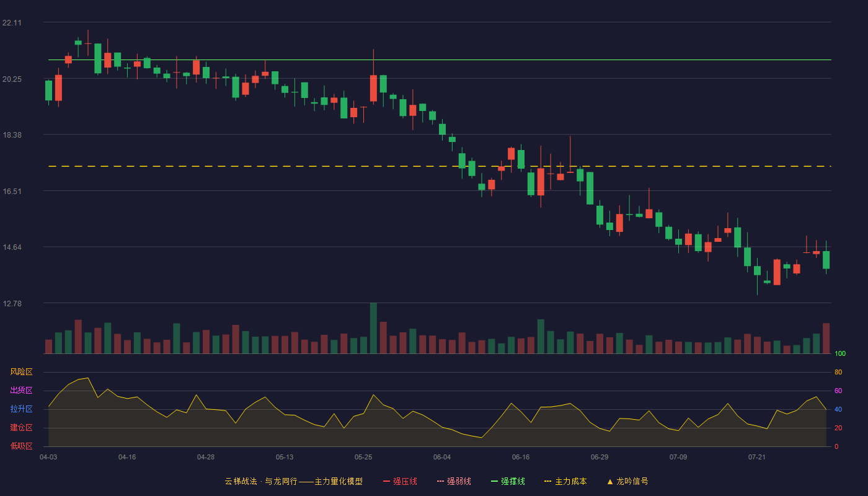The width and height of the screenshot is (868, 496).
Task: Click the 16.51 price axis label
Action: [12, 192]
